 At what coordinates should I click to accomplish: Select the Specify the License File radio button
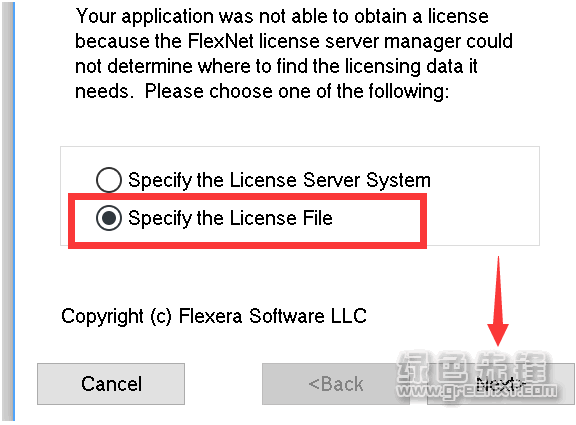point(109,218)
